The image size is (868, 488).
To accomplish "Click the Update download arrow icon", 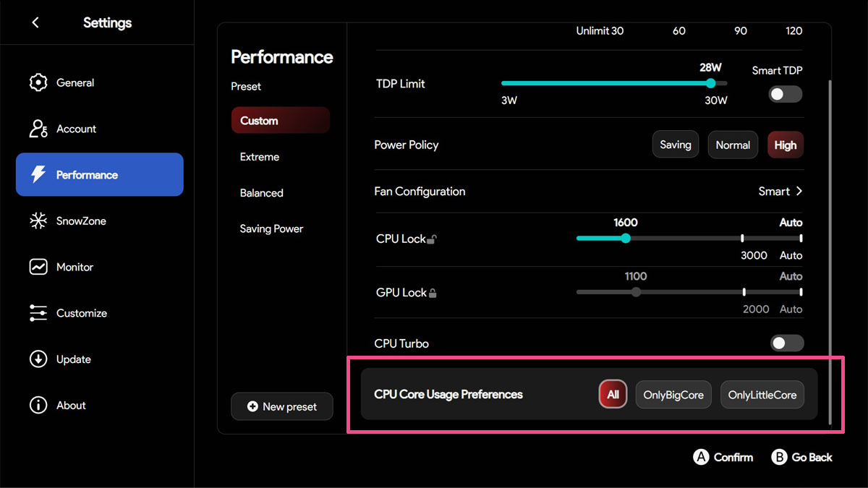I will tap(38, 359).
